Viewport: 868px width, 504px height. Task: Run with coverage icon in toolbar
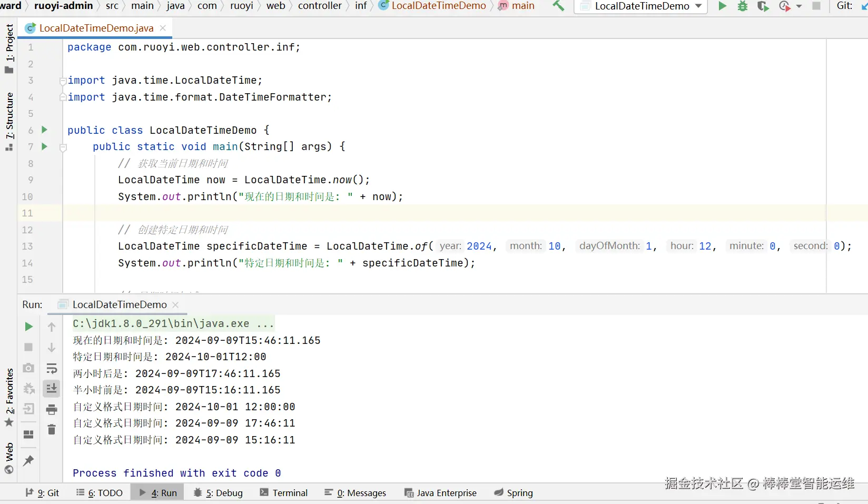[763, 6]
